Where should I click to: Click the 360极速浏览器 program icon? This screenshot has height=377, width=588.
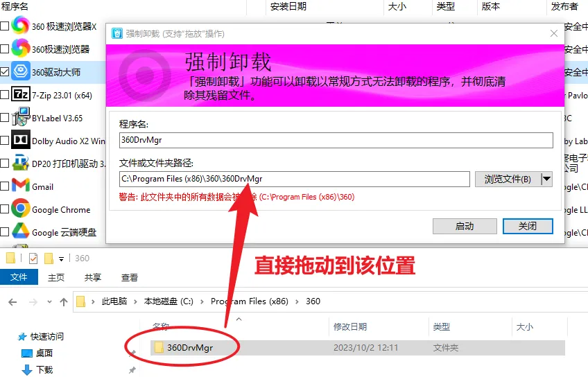point(20,49)
